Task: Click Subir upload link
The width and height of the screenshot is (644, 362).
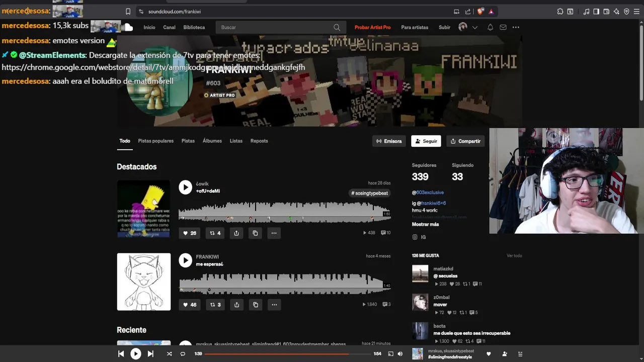Action: (x=444, y=27)
